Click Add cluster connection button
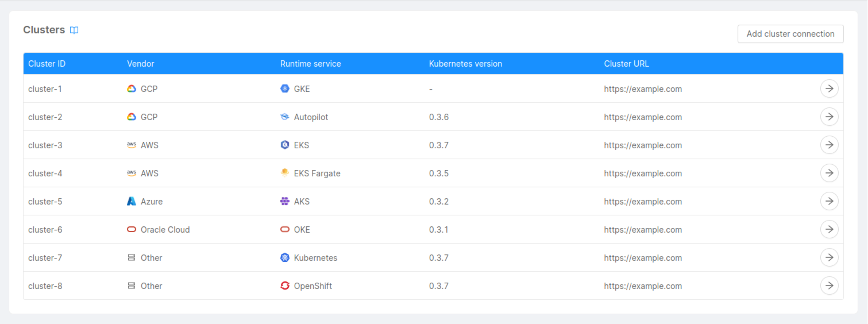868x324 pixels. pos(790,34)
